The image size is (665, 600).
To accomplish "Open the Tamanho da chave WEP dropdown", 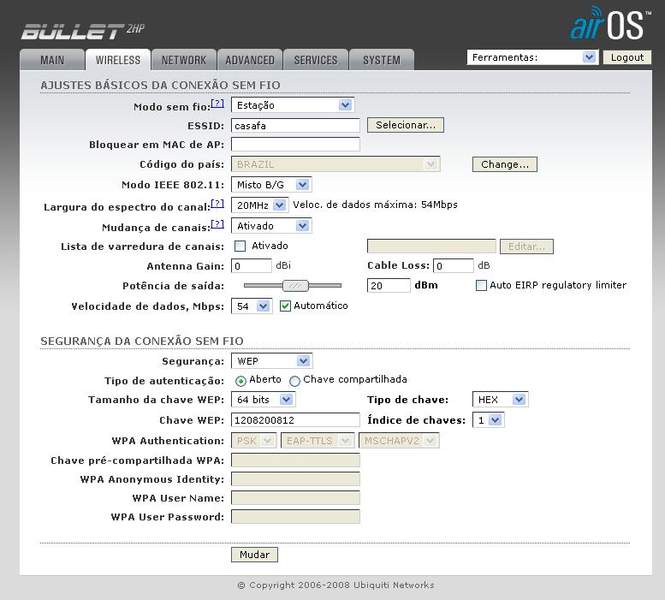I will coord(263,399).
